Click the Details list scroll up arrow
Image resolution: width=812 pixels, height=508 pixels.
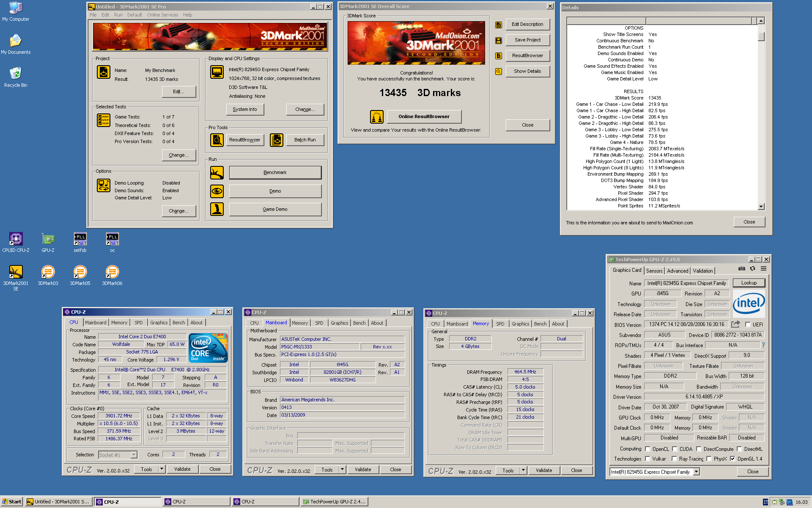(x=761, y=21)
